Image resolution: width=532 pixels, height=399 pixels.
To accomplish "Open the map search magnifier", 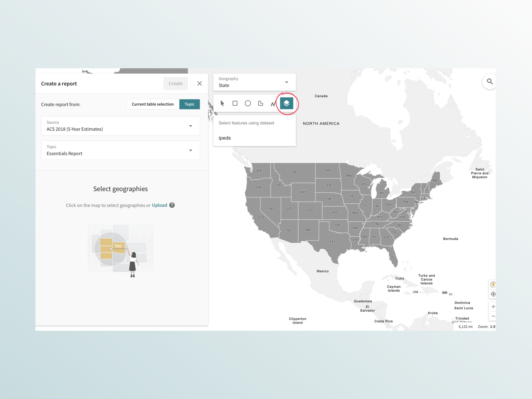I will click(x=490, y=82).
